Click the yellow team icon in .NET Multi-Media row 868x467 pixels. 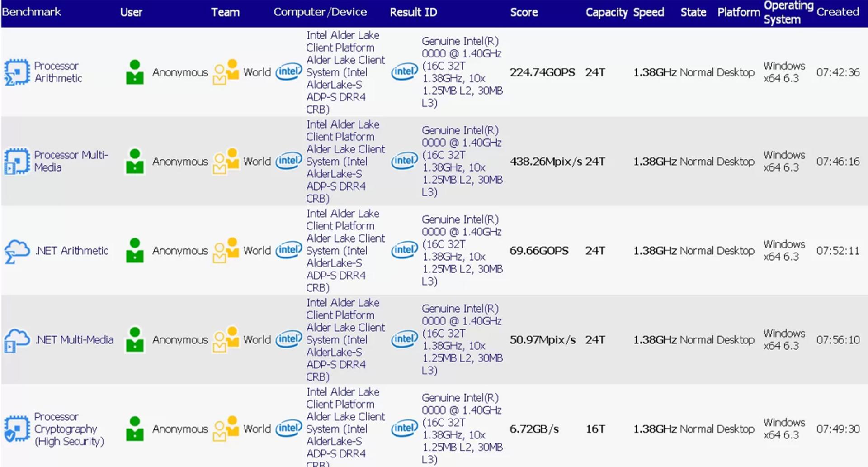(226, 339)
